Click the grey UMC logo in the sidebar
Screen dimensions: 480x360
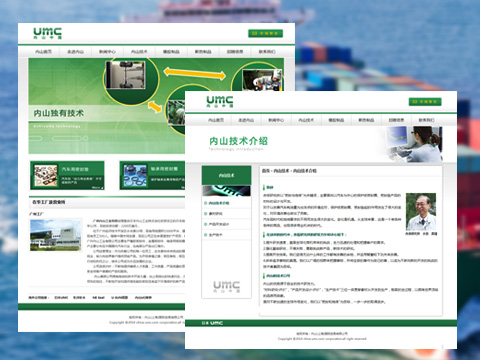point(226,286)
